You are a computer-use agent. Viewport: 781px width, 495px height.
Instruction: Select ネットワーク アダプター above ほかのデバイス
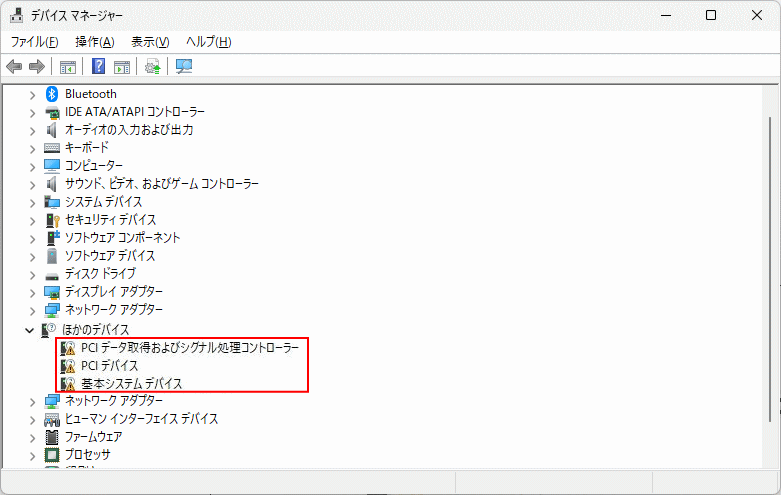[114, 310]
